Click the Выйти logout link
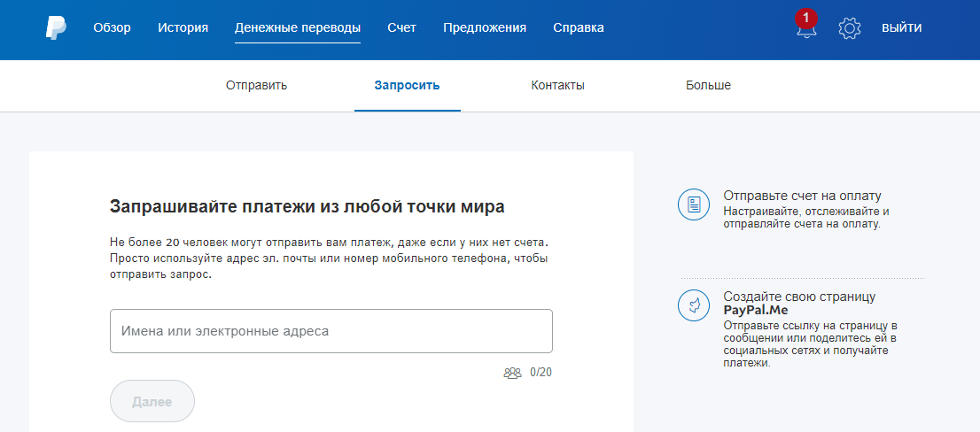Image resolution: width=980 pixels, height=432 pixels. click(x=901, y=27)
